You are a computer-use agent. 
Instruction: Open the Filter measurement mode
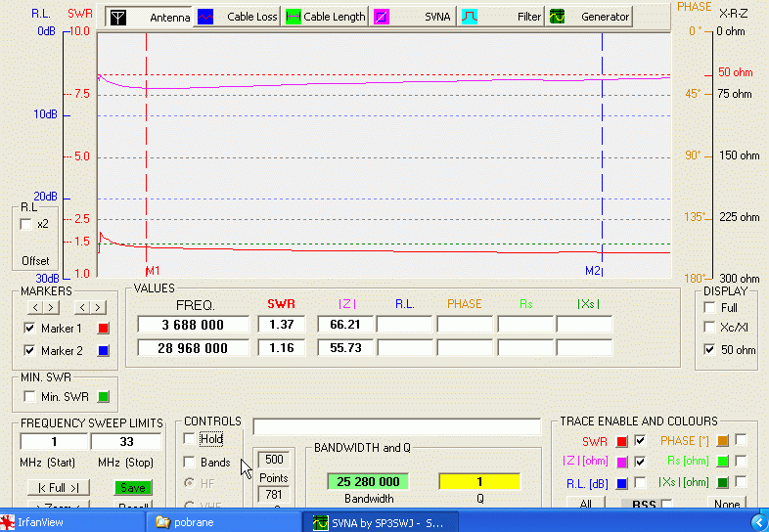pos(502,17)
